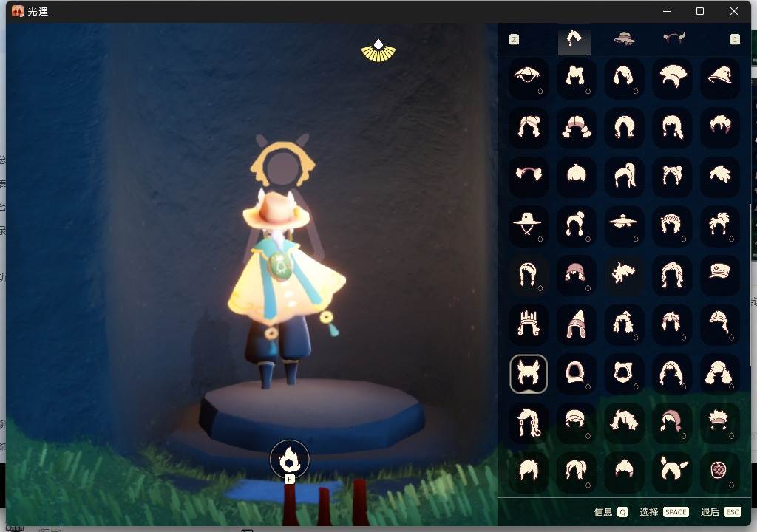Open the horns headpiece category tab

point(673,38)
